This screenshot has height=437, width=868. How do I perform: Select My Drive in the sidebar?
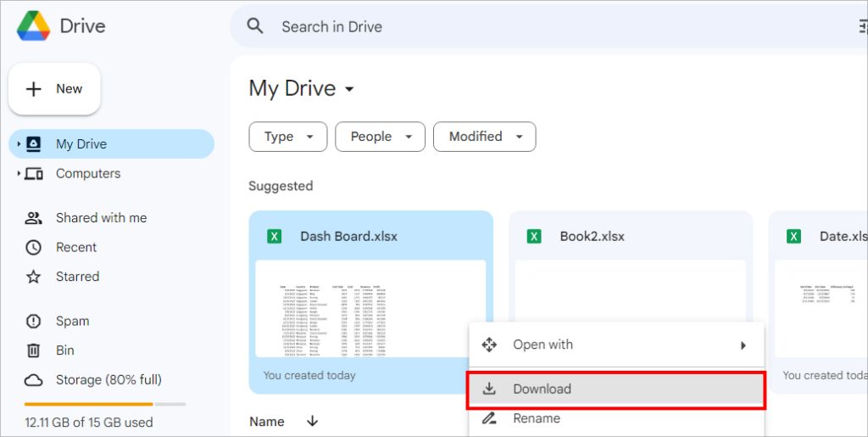coord(111,144)
